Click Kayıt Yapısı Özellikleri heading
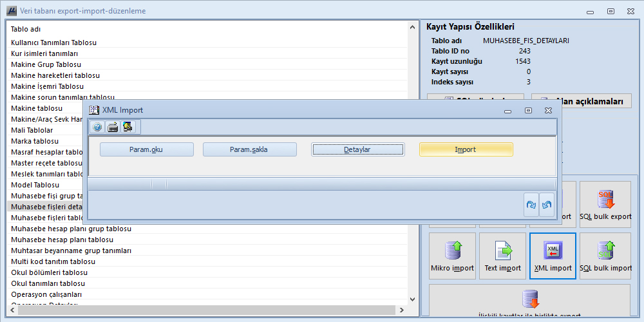Viewport: 644px width, 322px height. (470, 27)
